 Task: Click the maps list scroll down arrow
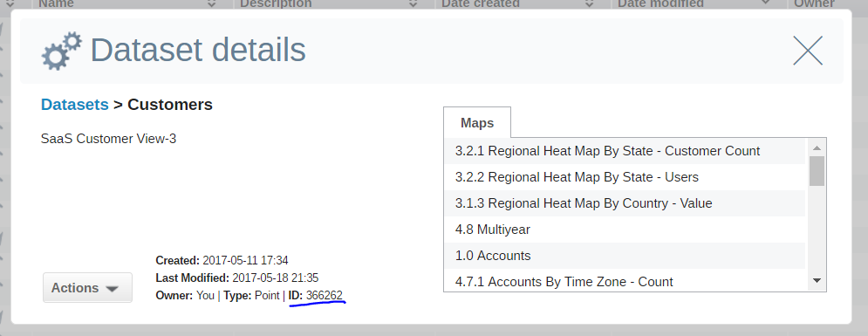pos(817,281)
